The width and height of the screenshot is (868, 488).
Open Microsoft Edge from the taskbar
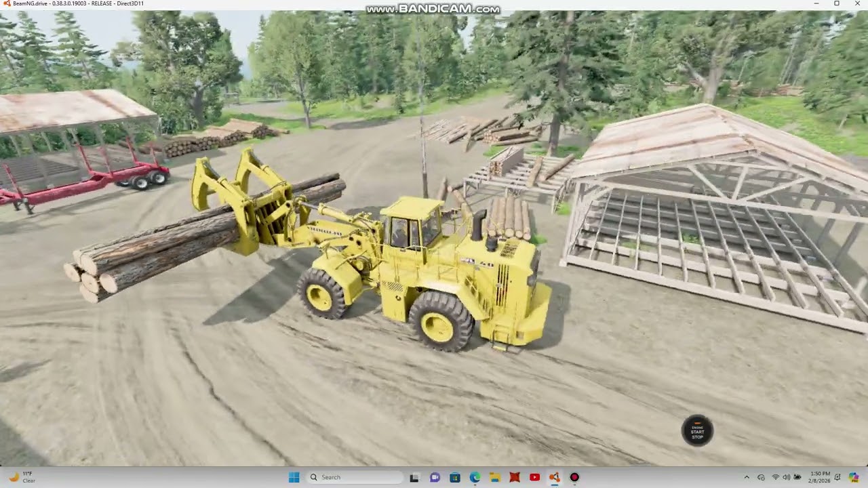tap(475, 477)
